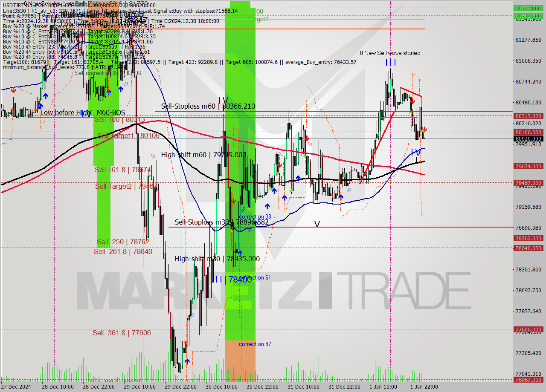Select the 79159.580 price axis value

[x=529, y=207]
